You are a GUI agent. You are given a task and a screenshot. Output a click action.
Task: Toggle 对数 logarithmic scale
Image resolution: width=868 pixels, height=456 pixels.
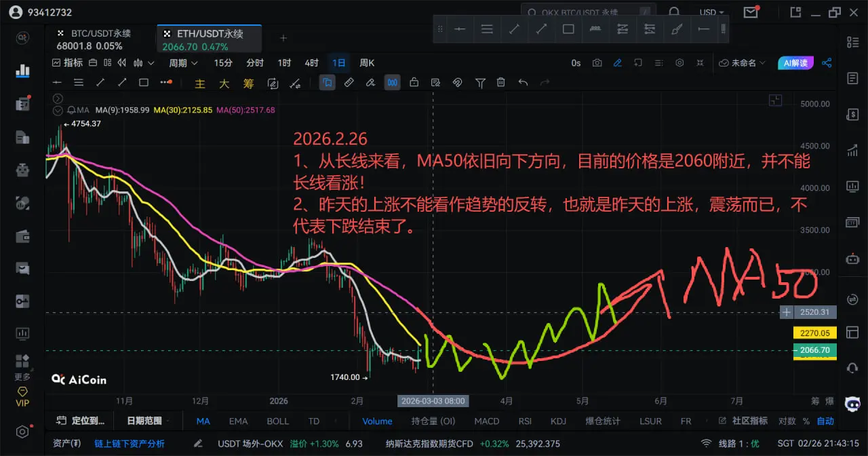click(x=787, y=421)
